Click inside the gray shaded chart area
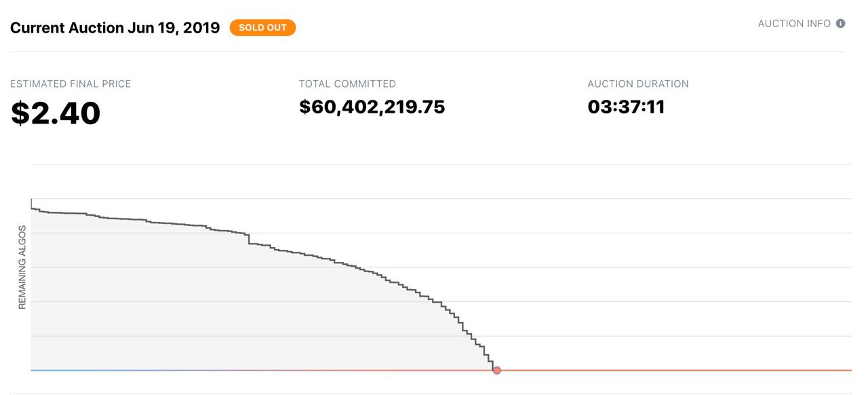Screen dimensions: 868x395 click(203, 305)
